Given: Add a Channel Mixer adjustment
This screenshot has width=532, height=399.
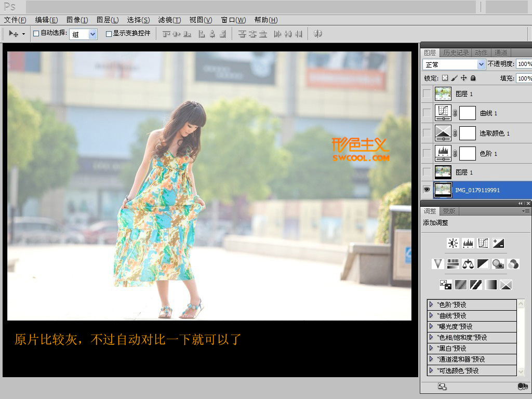Looking at the screenshot, I should (513, 264).
